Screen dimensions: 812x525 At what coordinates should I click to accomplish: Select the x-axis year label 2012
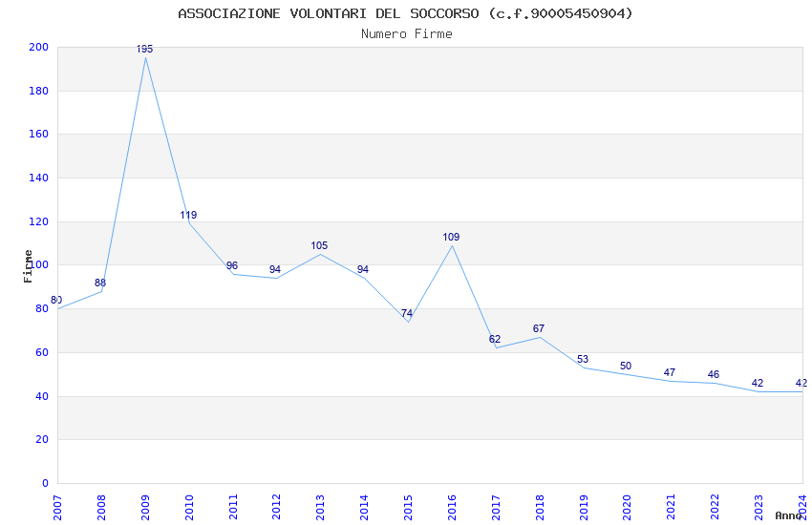pos(276,508)
